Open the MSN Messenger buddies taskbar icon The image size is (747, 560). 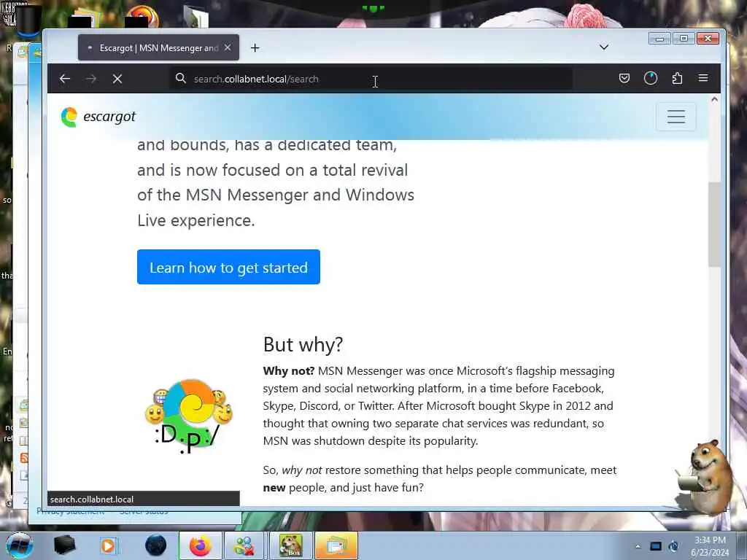tap(244, 545)
